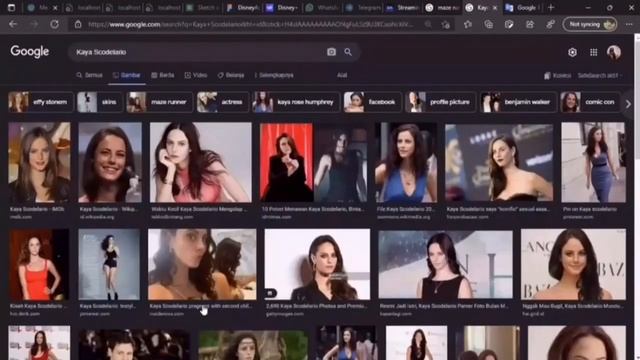The image size is (640, 360).
Task: Click the Google logo
Action: (30, 51)
